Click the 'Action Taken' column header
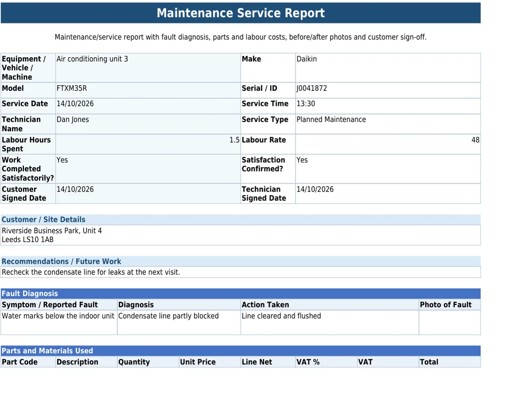 pyautogui.click(x=330, y=305)
